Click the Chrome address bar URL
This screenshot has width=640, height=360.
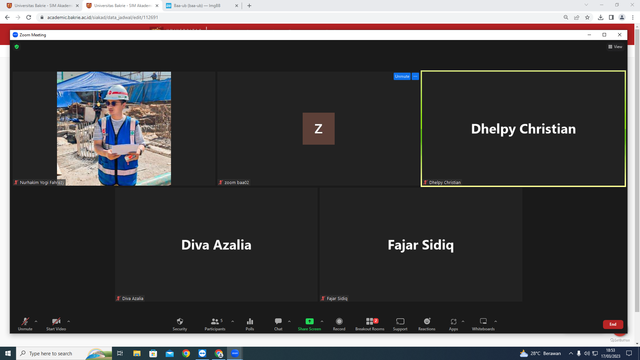(x=102, y=18)
